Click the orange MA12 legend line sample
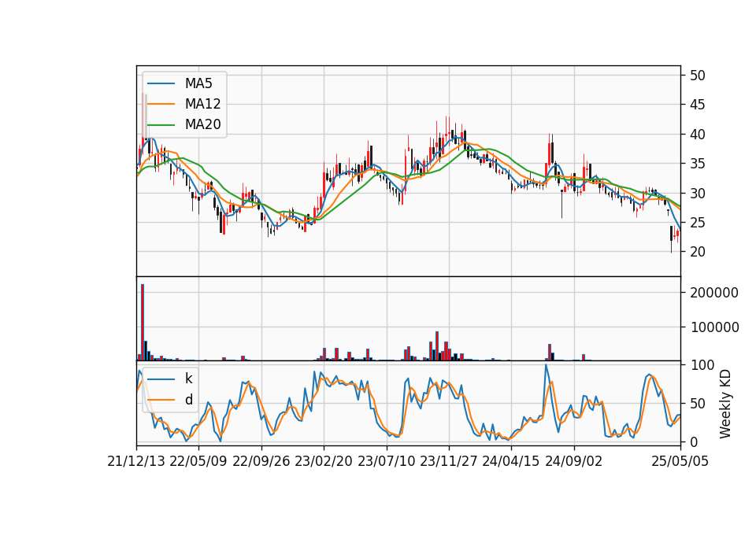This screenshot has width=756, height=543. coord(161,104)
